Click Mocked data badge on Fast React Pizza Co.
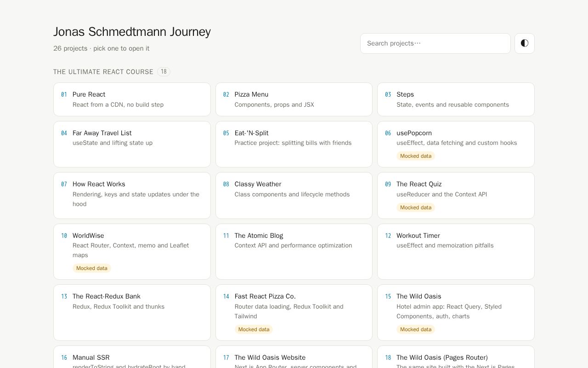The height and width of the screenshot is (368, 588). click(x=254, y=329)
